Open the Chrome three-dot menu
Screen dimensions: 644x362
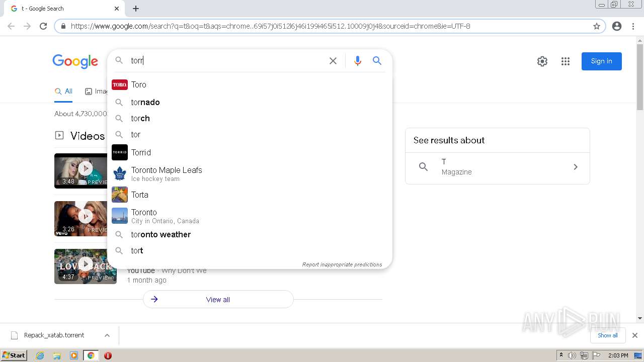pyautogui.click(x=633, y=26)
